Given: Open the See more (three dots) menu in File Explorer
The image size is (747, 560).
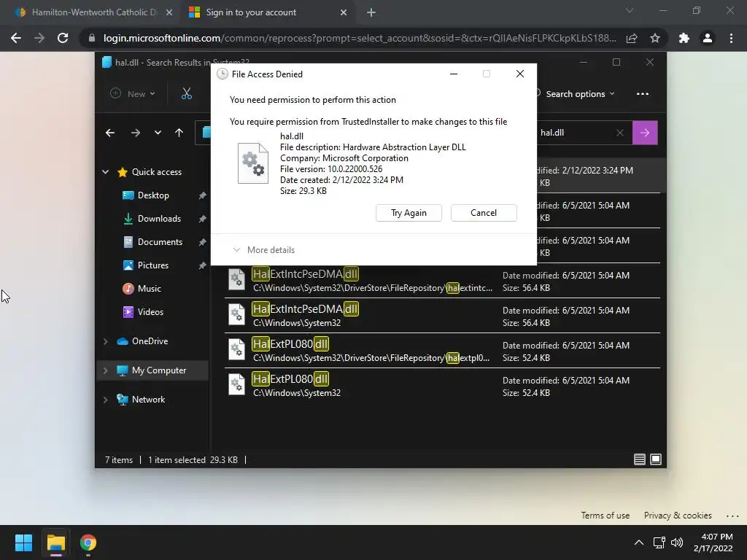Looking at the screenshot, I should pos(642,94).
